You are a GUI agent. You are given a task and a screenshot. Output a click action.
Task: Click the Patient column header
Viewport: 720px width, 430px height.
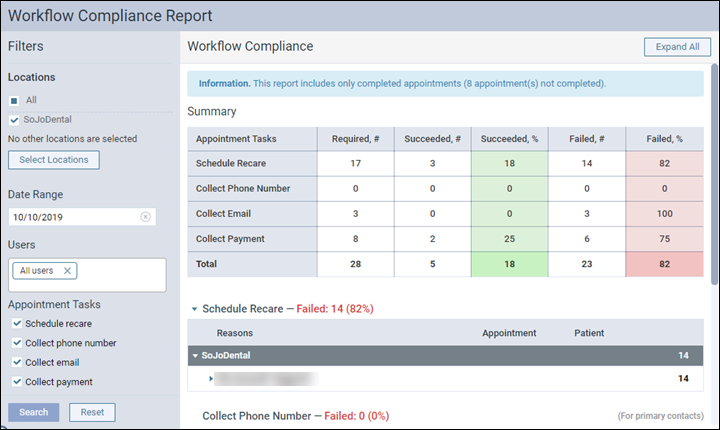tap(589, 333)
